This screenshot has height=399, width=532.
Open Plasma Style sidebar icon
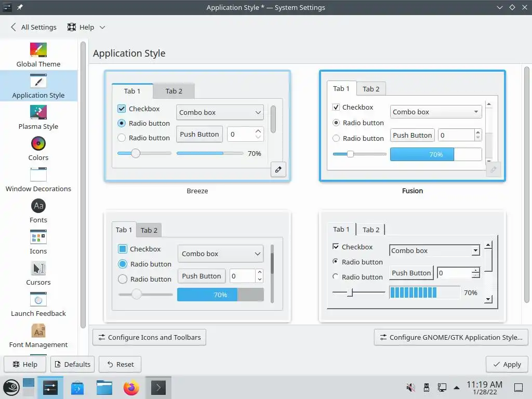38,112
